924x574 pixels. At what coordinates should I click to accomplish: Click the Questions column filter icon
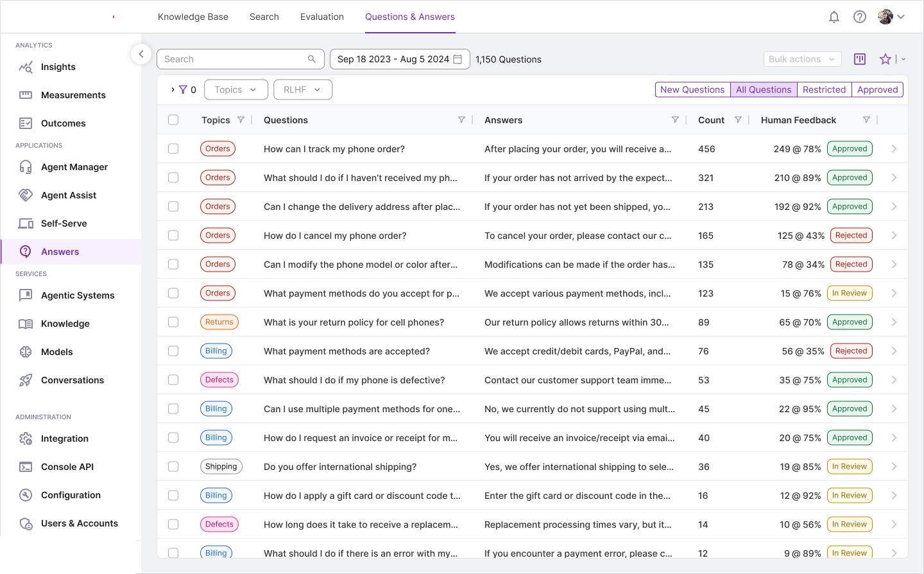[x=461, y=120]
